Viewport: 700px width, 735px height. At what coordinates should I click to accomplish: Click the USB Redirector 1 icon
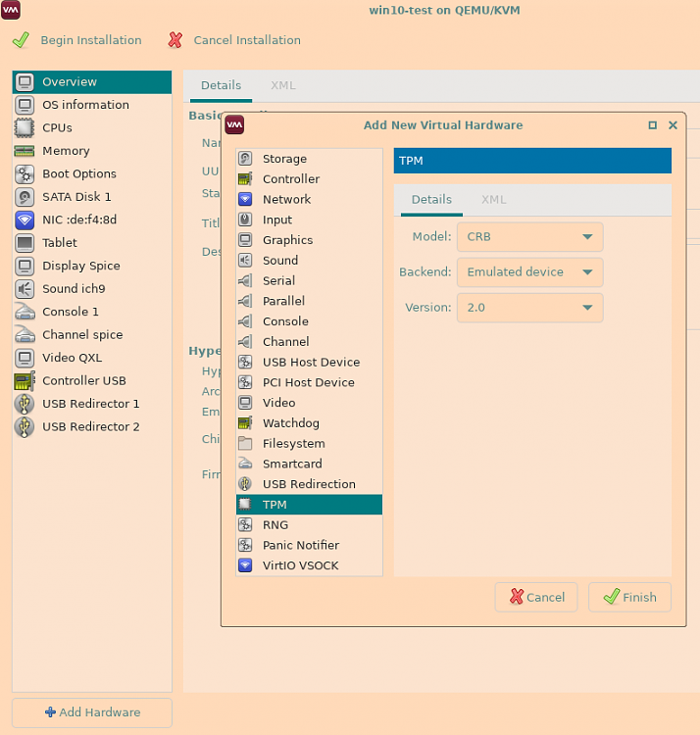tap(25, 404)
